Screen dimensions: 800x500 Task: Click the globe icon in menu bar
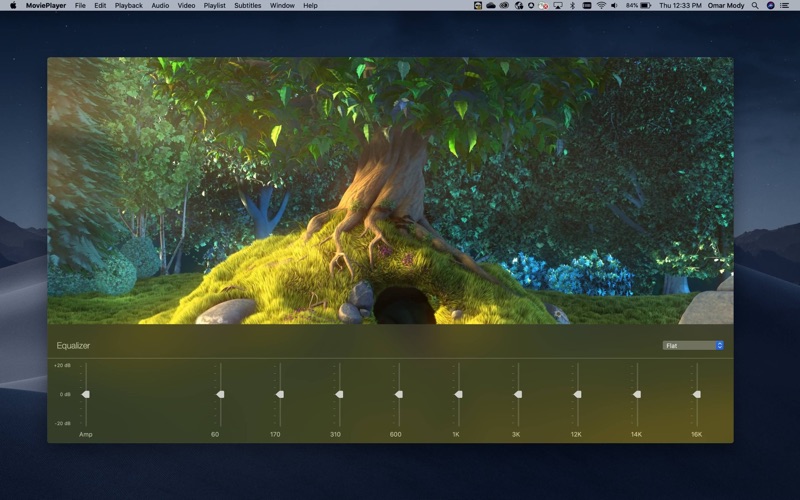pos(519,6)
